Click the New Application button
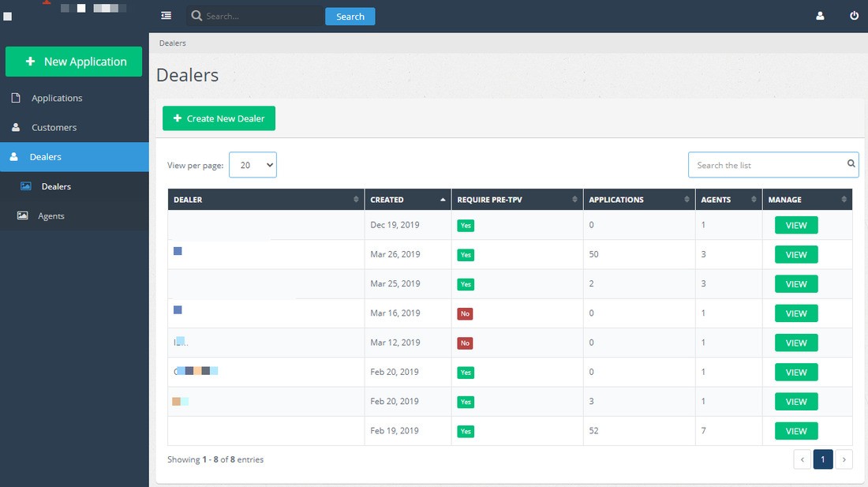Image resolution: width=868 pixels, height=487 pixels. [74, 62]
